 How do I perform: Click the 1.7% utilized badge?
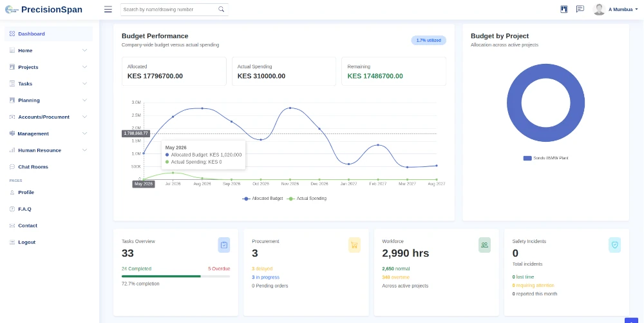[428, 40]
